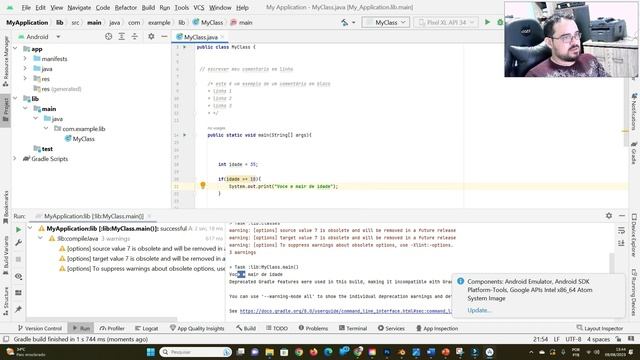Select opened file target icon in Project panel

point(109,37)
